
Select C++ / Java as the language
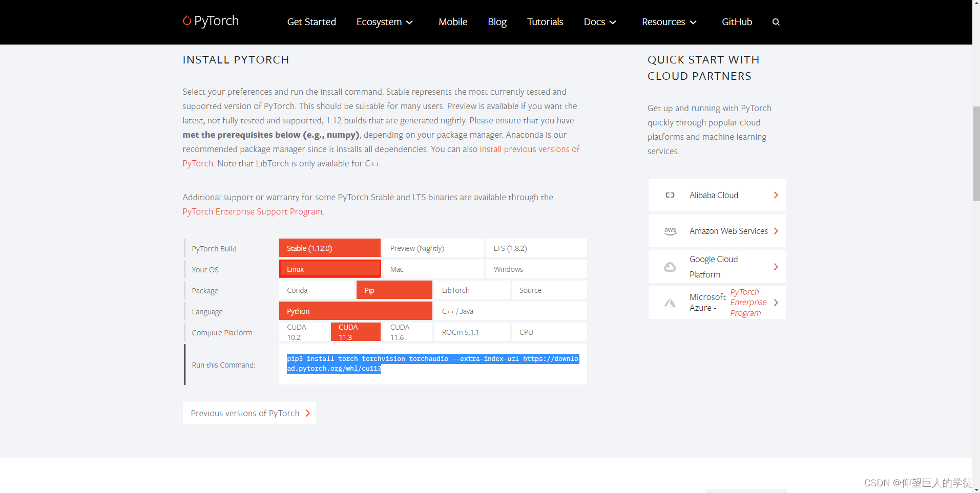coord(511,311)
